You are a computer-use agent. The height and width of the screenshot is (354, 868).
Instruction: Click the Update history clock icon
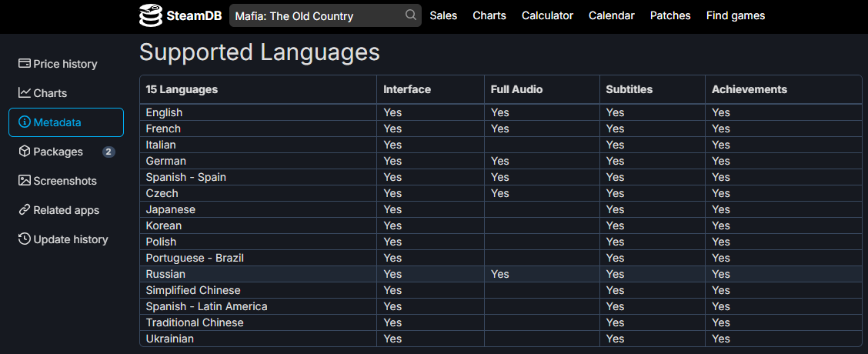pos(25,239)
